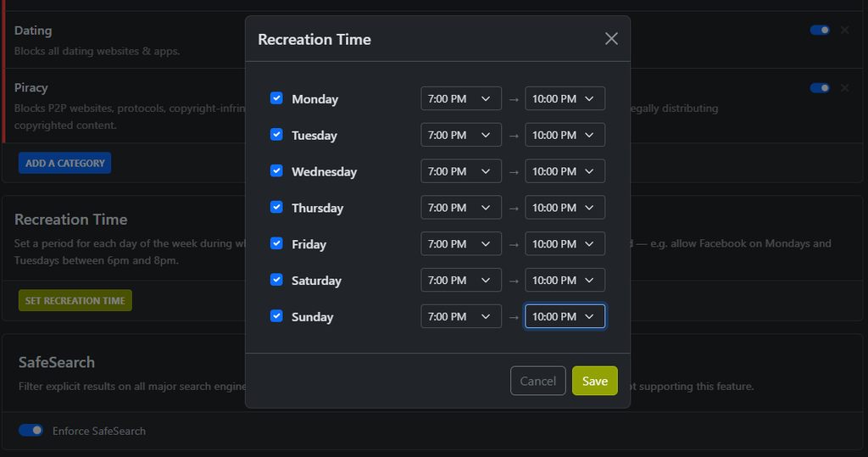Toggle the Dating category switch
Image resolution: width=868 pixels, height=457 pixels.
point(820,30)
